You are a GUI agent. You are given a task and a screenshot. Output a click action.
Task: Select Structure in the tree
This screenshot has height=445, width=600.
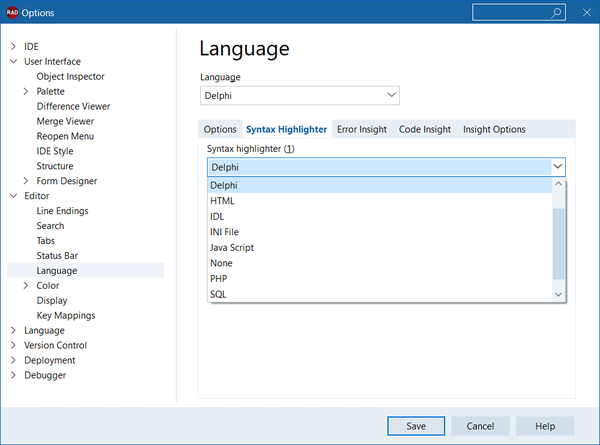tap(55, 166)
